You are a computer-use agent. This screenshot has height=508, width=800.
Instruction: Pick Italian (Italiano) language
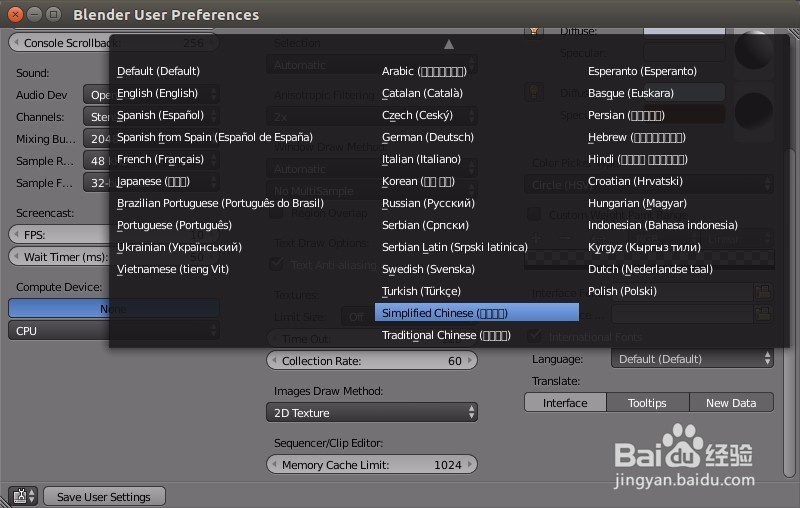point(421,159)
